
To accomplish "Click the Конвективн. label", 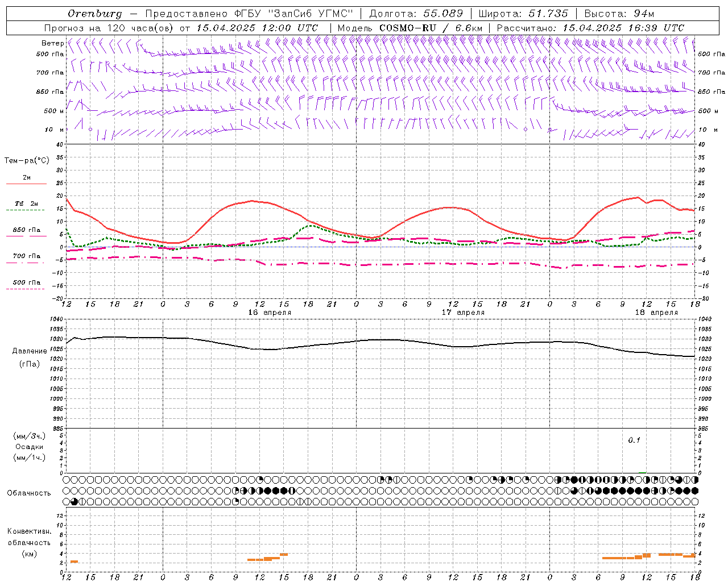I will coord(29,531).
